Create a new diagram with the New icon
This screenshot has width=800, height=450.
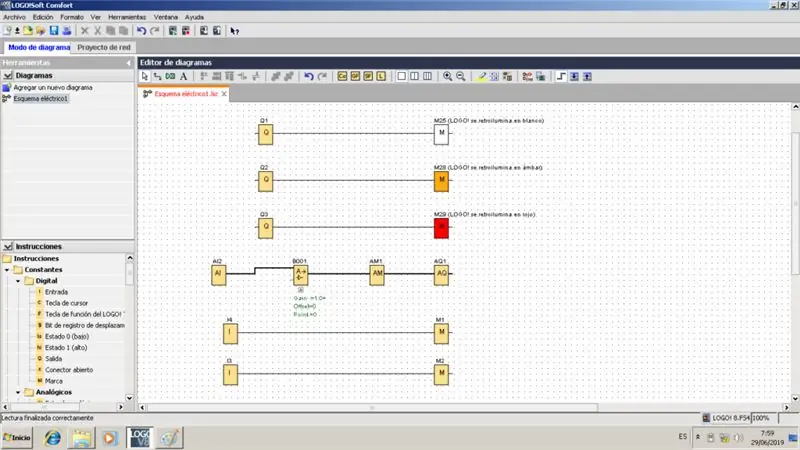click(x=7, y=31)
